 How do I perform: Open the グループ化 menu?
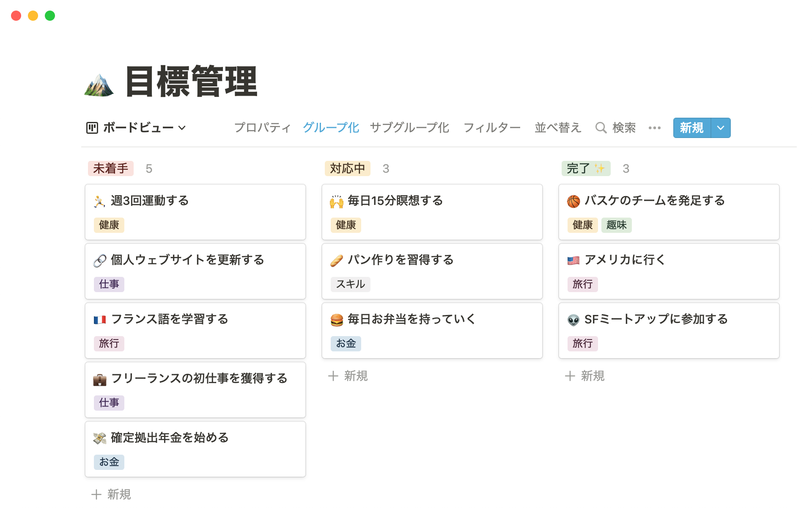[331, 127]
